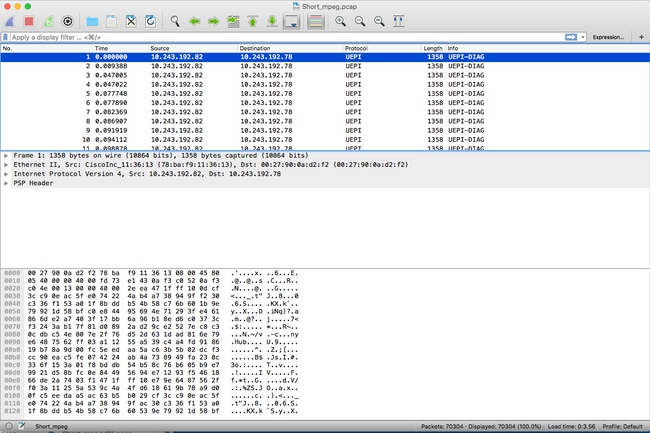Close this capture file
This screenshot has width=650, height=433.
pos(131,21)
